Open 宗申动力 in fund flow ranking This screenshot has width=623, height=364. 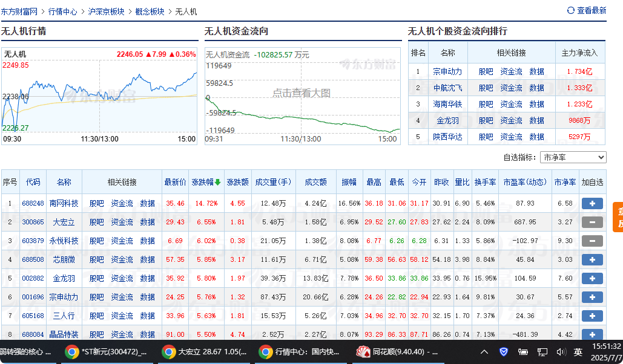[447, 71]
